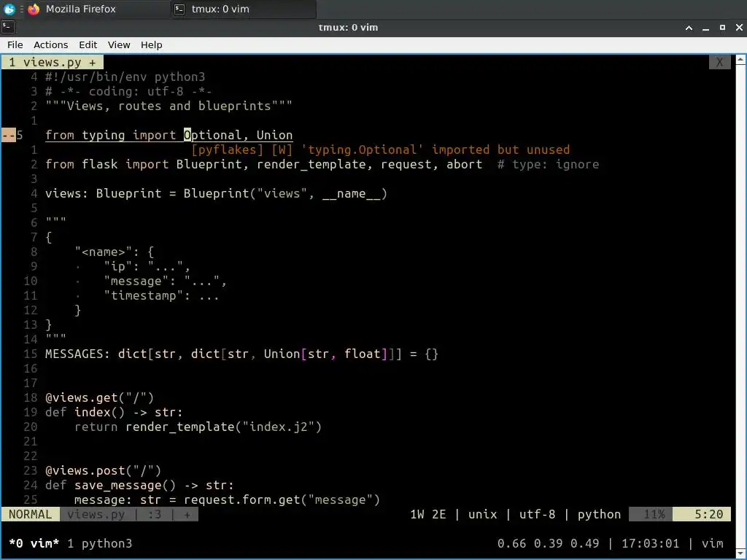Click the tmux clock '17:03:01'

click(x=650, y=543)
